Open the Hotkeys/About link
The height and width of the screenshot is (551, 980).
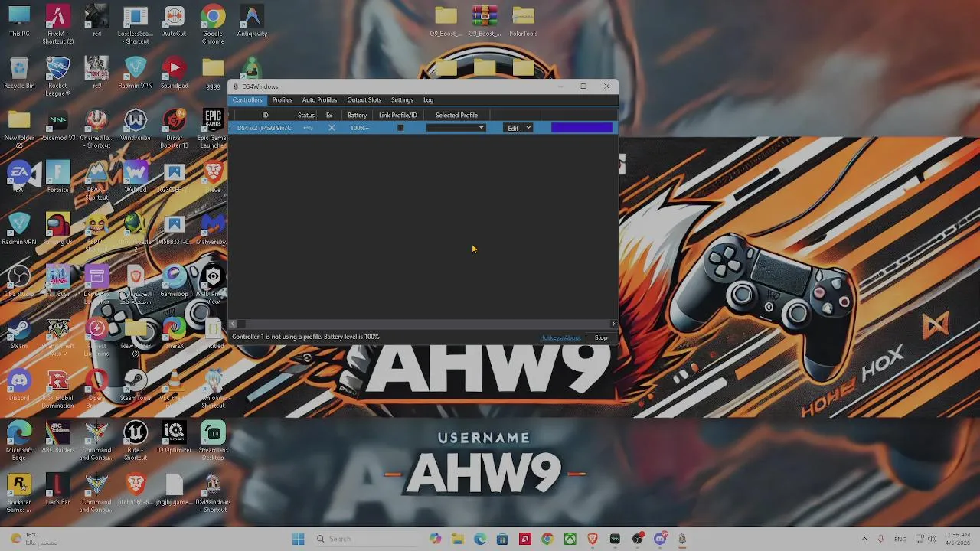click(x=560, y=337)
